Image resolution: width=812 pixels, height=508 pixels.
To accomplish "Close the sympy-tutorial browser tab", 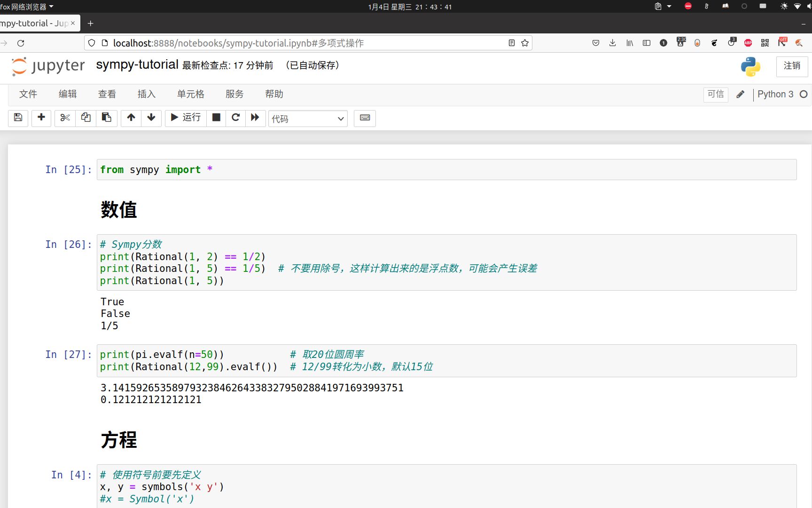I will pos(73,23).
